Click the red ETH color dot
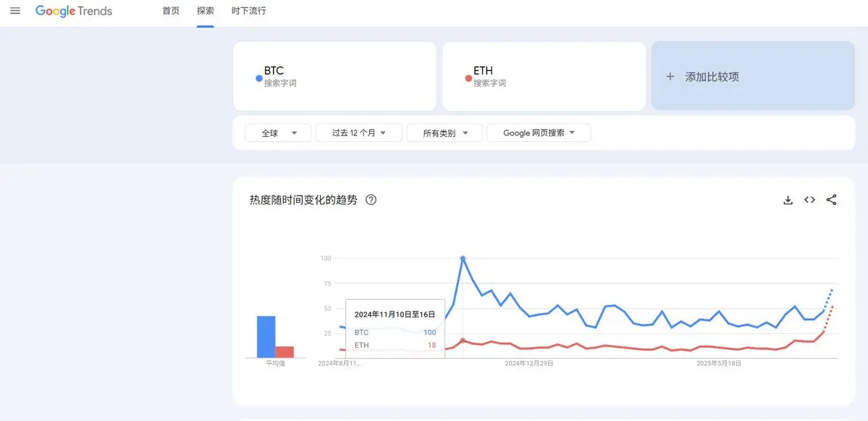Screen dimensions: 868x421 [x=468, y=79]
